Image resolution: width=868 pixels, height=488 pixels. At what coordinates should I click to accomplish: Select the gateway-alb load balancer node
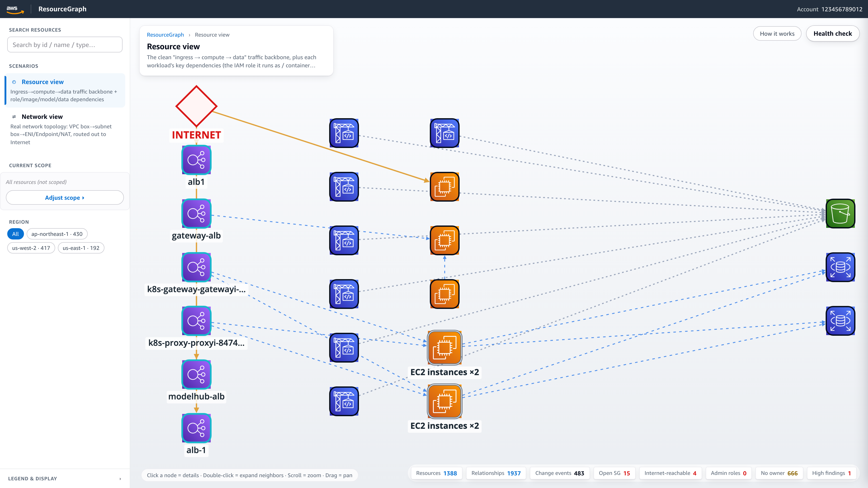pos(196,213)
